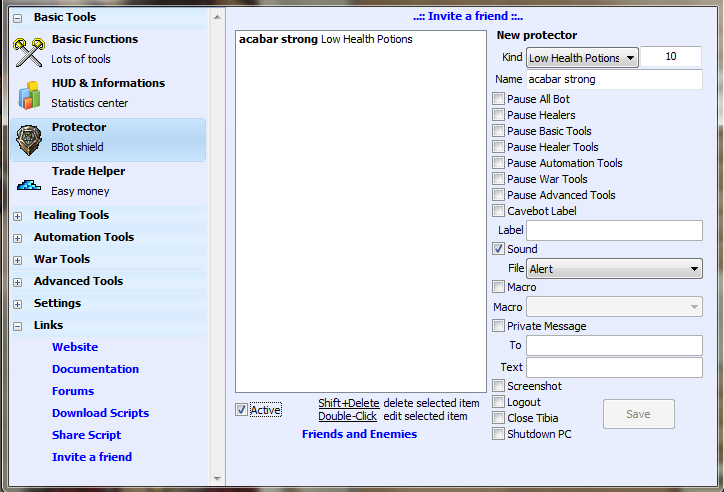Click the Protector shield icon

[28, 139]
